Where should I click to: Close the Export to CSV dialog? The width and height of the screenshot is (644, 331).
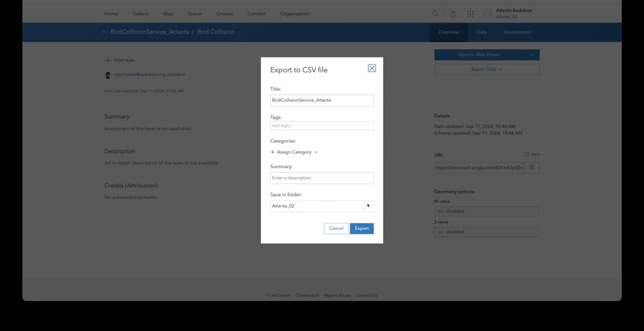pos(372,68)
